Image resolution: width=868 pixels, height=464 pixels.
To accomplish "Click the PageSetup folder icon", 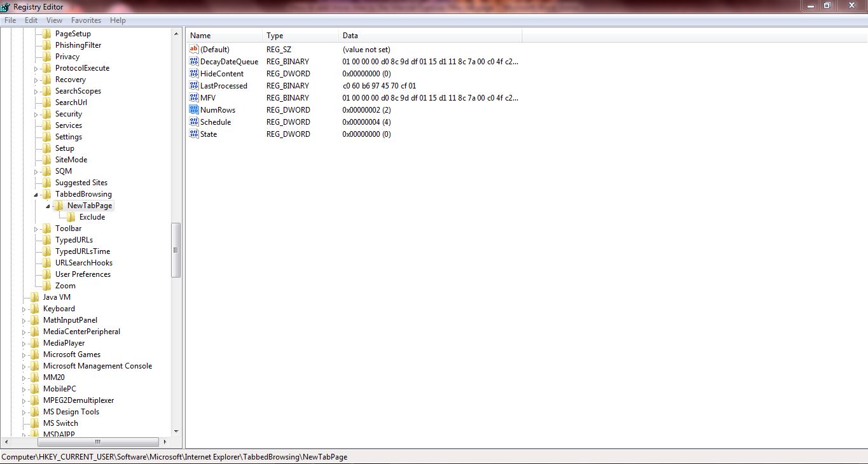I will [46, 34].
